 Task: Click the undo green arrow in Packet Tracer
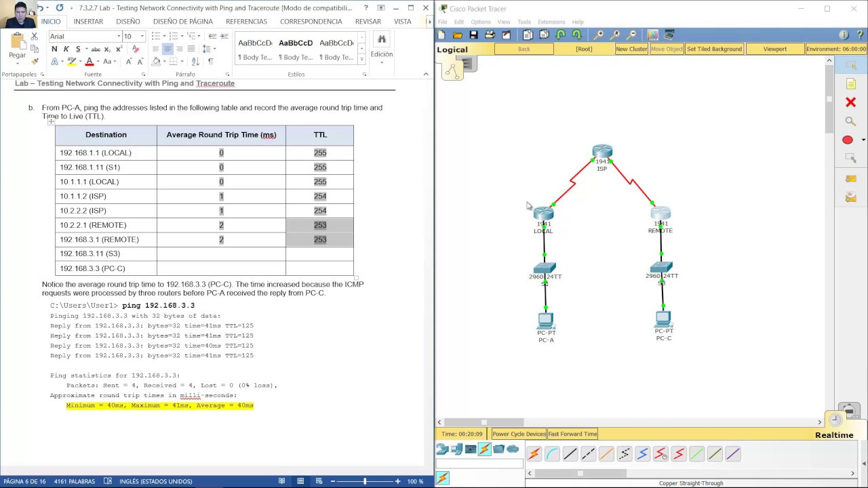coord(561,35)
